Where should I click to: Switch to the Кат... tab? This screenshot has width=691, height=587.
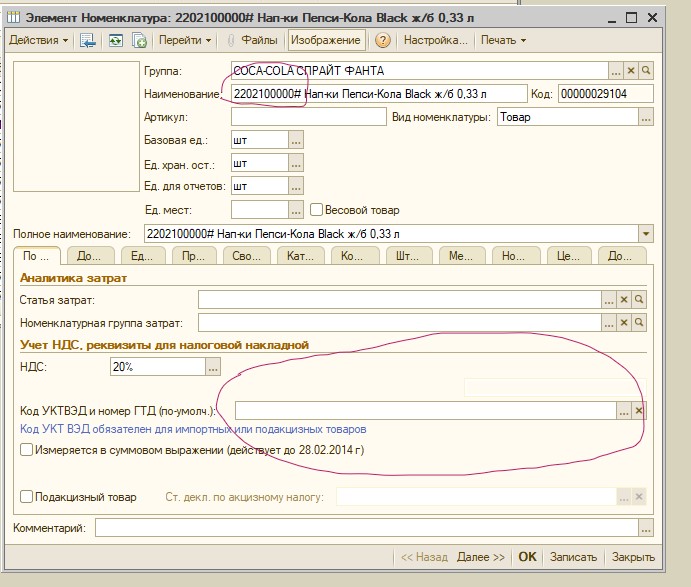click(x=301, y=256)
